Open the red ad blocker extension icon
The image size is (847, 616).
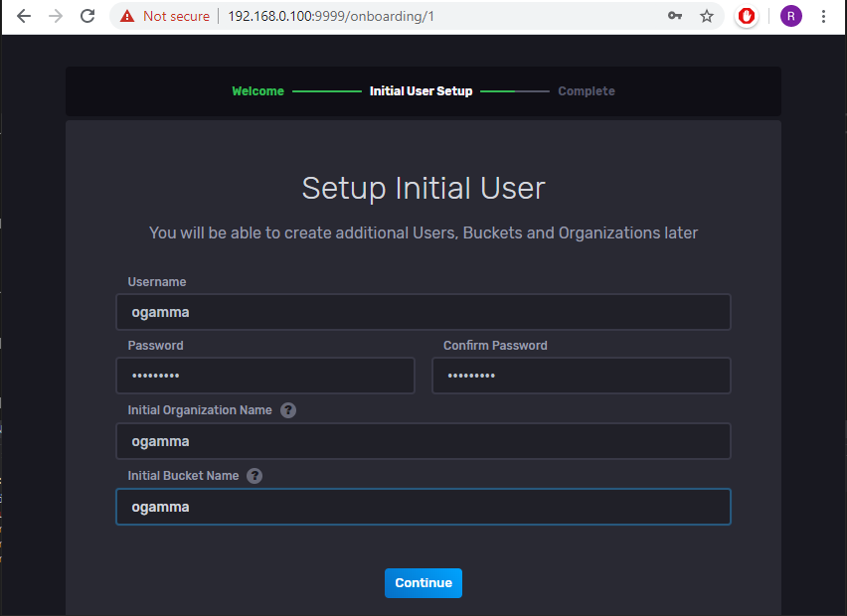746,16
